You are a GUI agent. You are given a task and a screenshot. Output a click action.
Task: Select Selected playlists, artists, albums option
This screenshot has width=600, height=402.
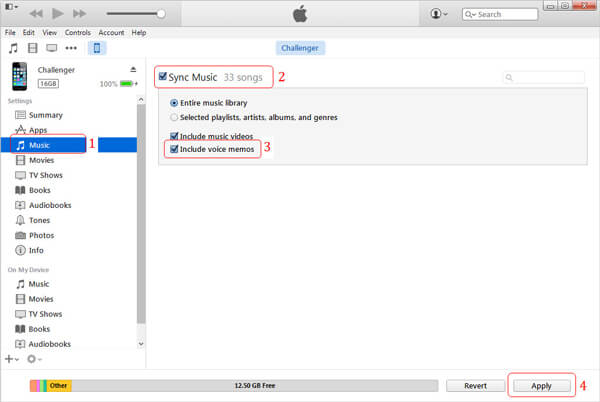(x=174, y=117)
